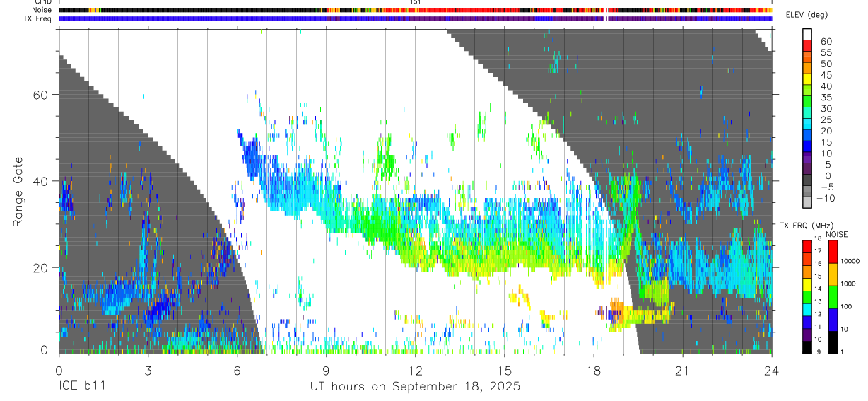Click the red swatch between 55 and 60 on ELEV colorbar
Viewport: 868px width, 401px height.
pyautogui.click(x=807, y=46)
